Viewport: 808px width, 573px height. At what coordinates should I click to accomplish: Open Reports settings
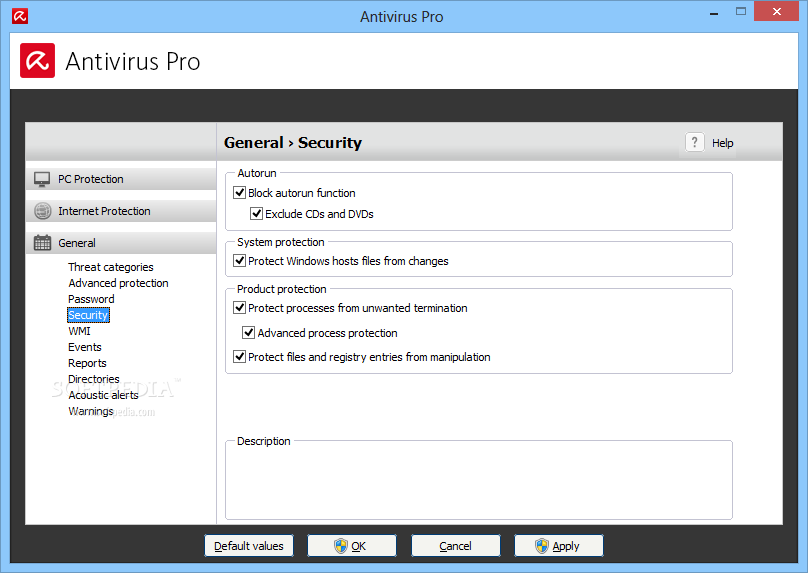(x=87, y=363)
